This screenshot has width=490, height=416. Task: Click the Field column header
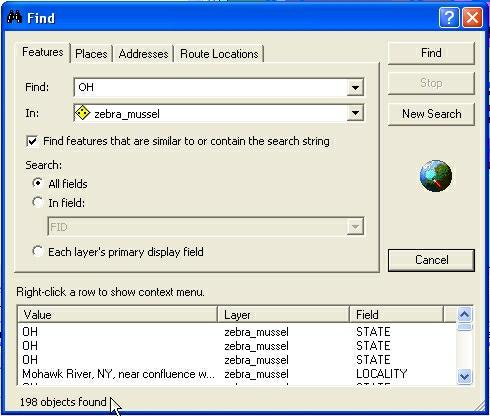tap(396, 315)
